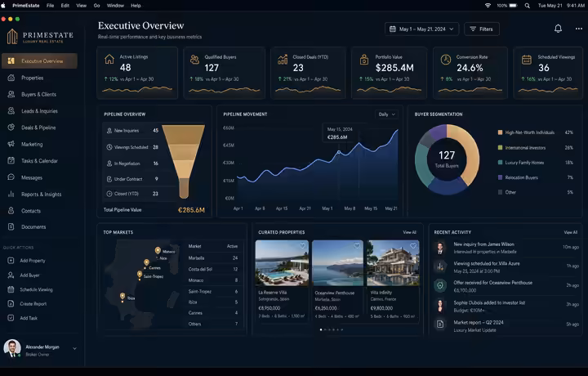This screenshot has height=376, width=588.
Task: Click Alexander Morgan profile avatar
Action: tap(12, 348)
